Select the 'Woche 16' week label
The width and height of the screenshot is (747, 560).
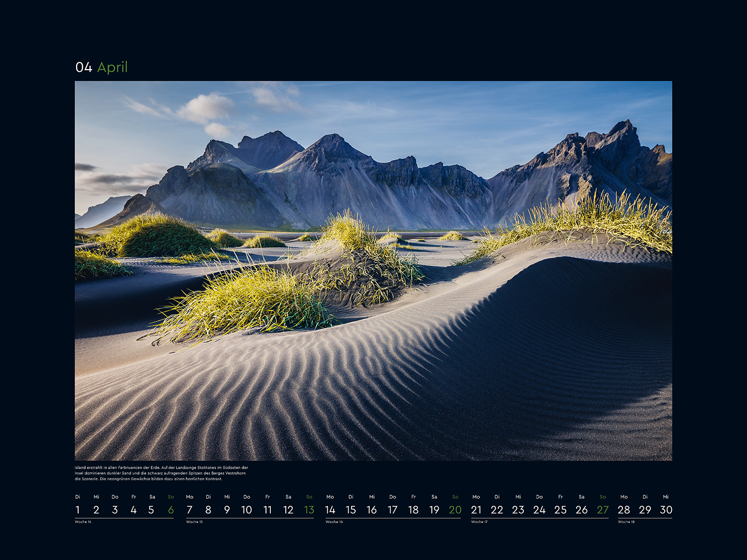pyautogui.click(x=334, y=522)
